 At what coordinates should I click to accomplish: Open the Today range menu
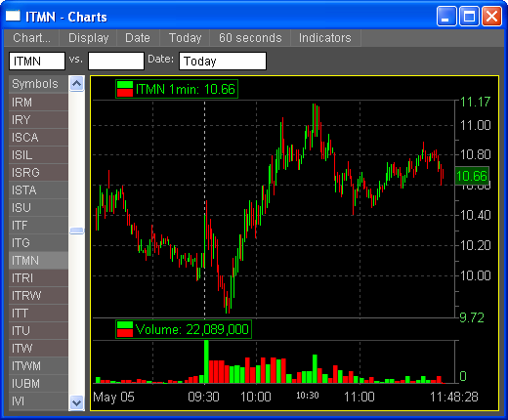pos(185,38)
